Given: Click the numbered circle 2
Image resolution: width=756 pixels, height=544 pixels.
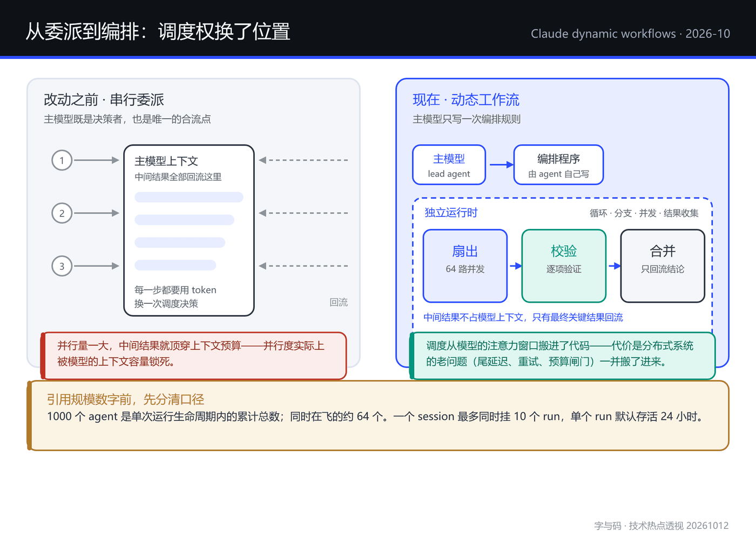Looking at the screenshot, I should tap(62, 213).
